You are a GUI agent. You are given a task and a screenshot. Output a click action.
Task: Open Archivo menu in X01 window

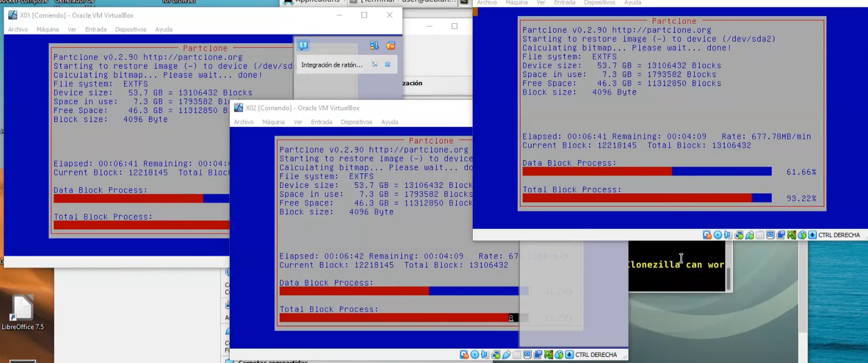[x=18, y=29]
